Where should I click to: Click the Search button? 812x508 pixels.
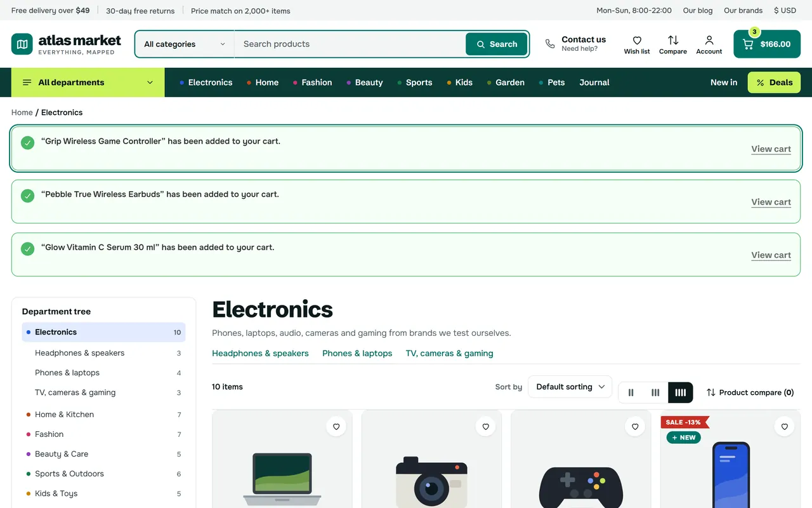[497, 44]
